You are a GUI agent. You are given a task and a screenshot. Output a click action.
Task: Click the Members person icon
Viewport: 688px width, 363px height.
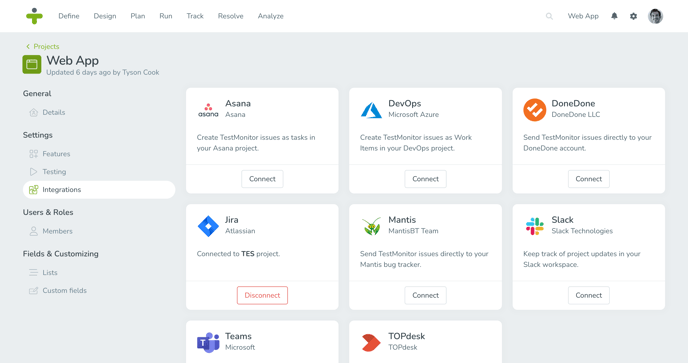tap(33, 231)
